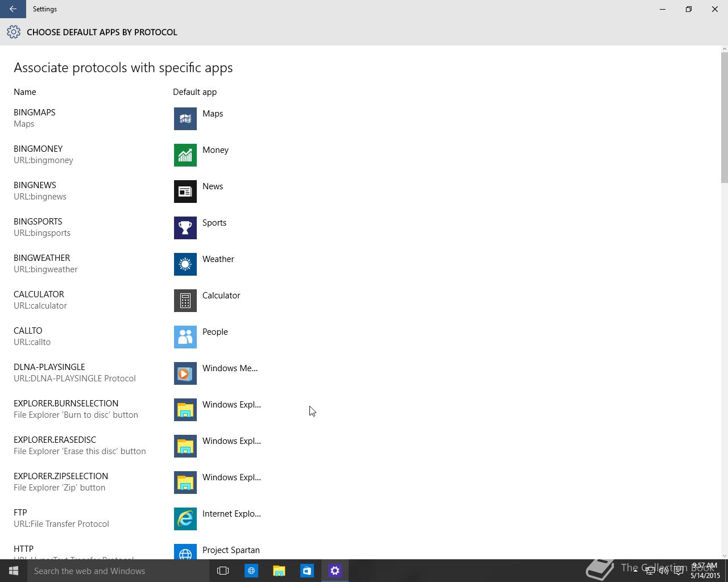Click the EXPLORER.ZIPSELECTION protocol name

coord(61,476)
